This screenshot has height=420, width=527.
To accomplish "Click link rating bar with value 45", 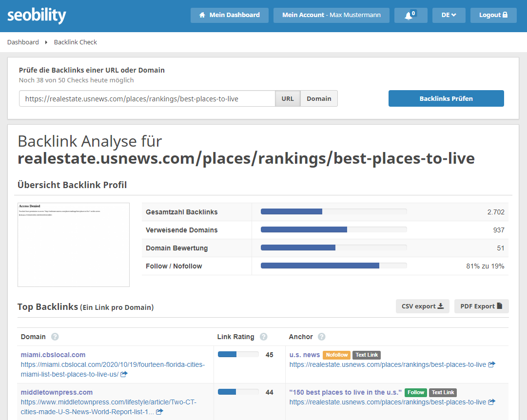I will pyautogui.click(x=238, y=355).
